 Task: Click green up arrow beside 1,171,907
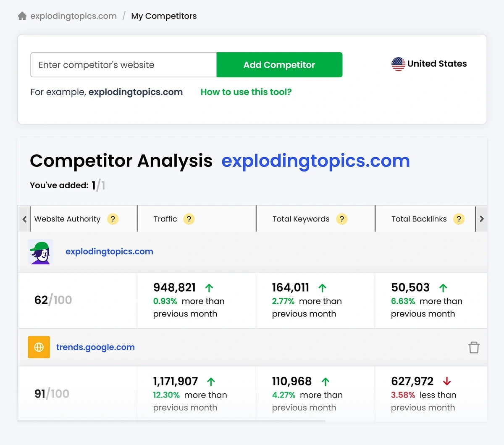click(x=211, y=382)
